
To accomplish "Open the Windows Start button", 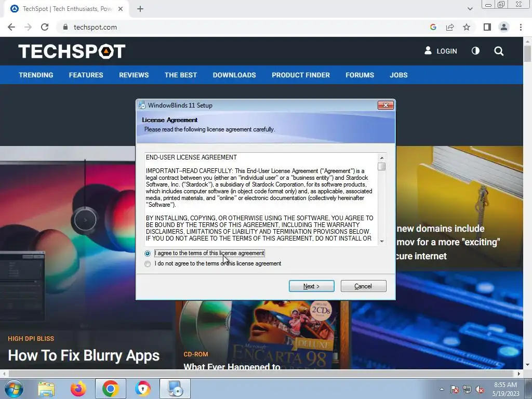I will (x=14, y=389).
